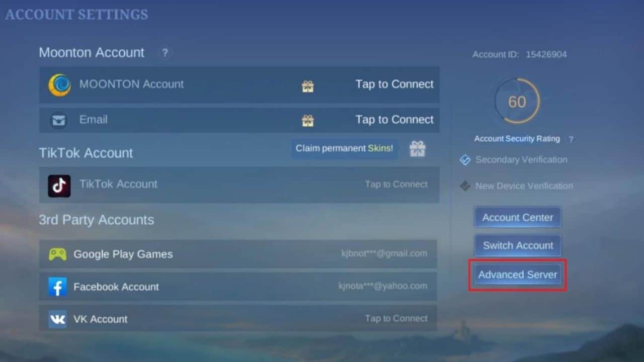
Task: Tap to Connect the VK Account
Action: [x=396, y=319]
